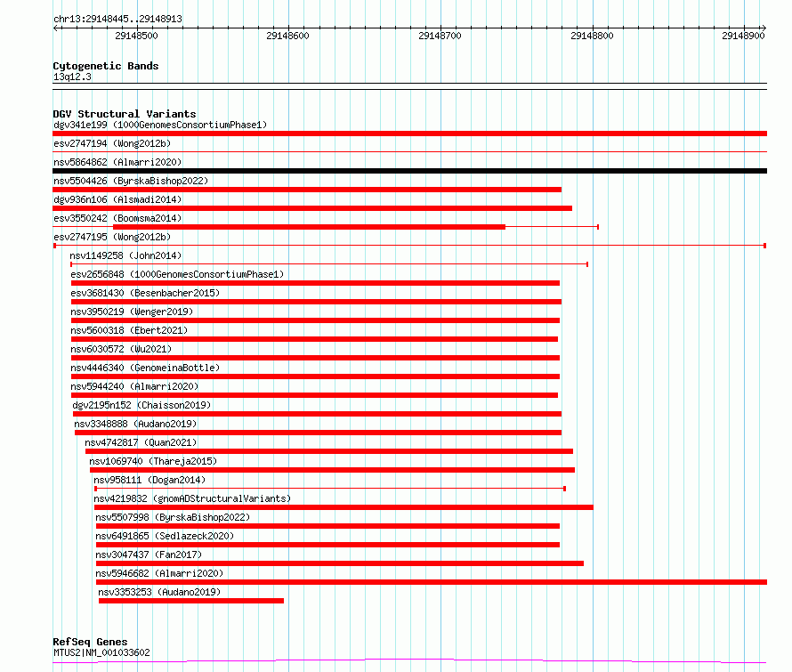Click esv2656848 (1000GenomesConsortiumPhase1) label
Viewport: 792px width, 672px height.
(x=177, y=274)
